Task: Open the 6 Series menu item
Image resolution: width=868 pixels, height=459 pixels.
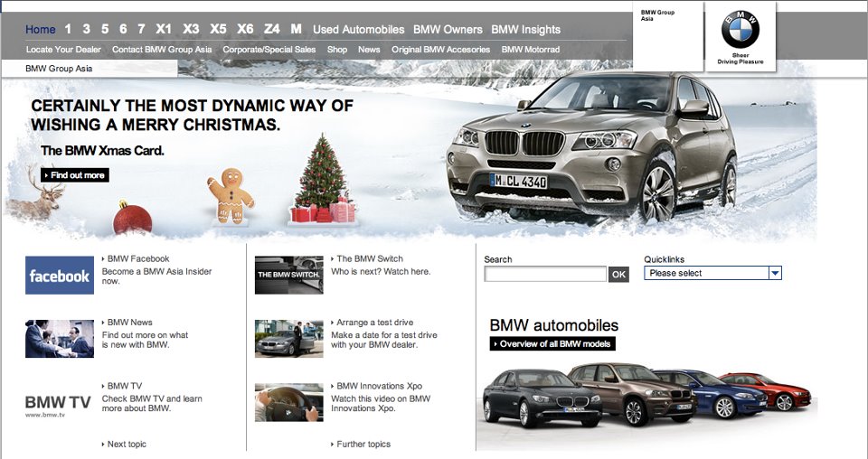Action: [x=123, y=29]
